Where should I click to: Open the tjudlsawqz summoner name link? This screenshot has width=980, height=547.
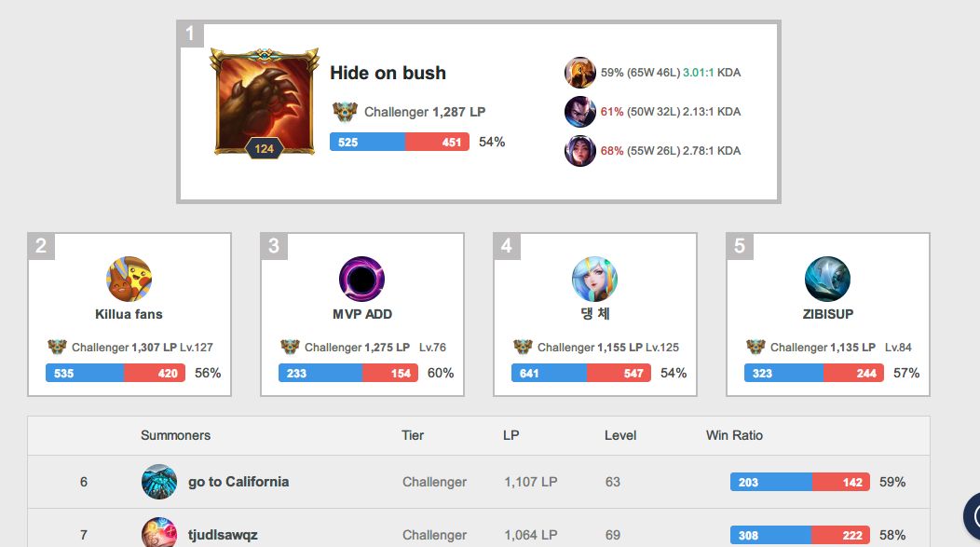click(224, 535)
